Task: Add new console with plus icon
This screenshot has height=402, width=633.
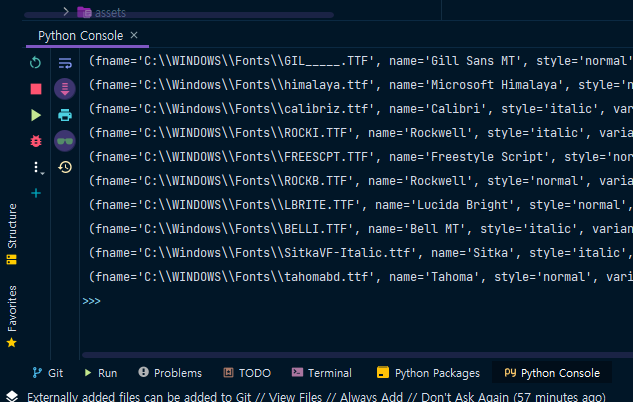Action: coord(36,193)
